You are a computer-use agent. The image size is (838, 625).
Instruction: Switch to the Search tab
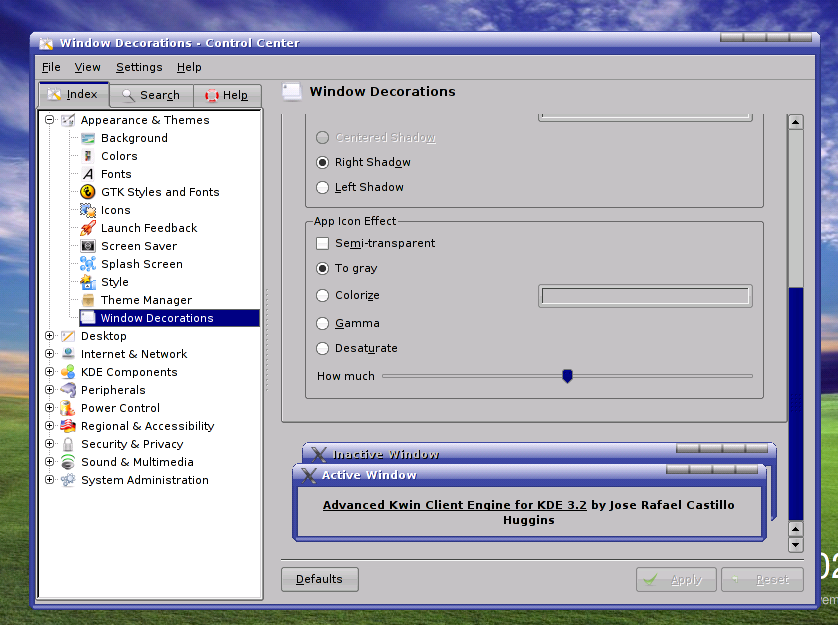(x=151, y=96)
